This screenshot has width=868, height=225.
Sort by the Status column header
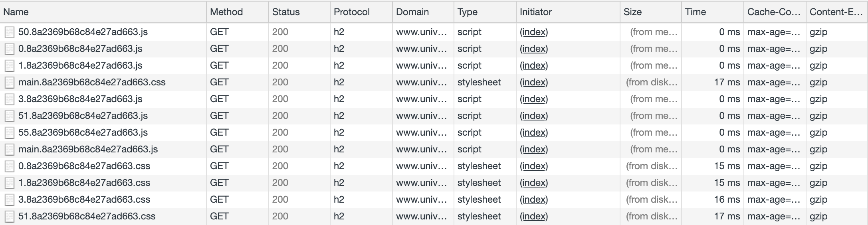[x=286, y=12]
